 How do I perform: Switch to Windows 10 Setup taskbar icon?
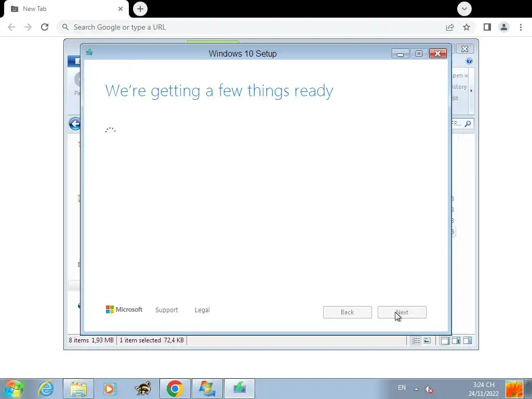point(240,389)
